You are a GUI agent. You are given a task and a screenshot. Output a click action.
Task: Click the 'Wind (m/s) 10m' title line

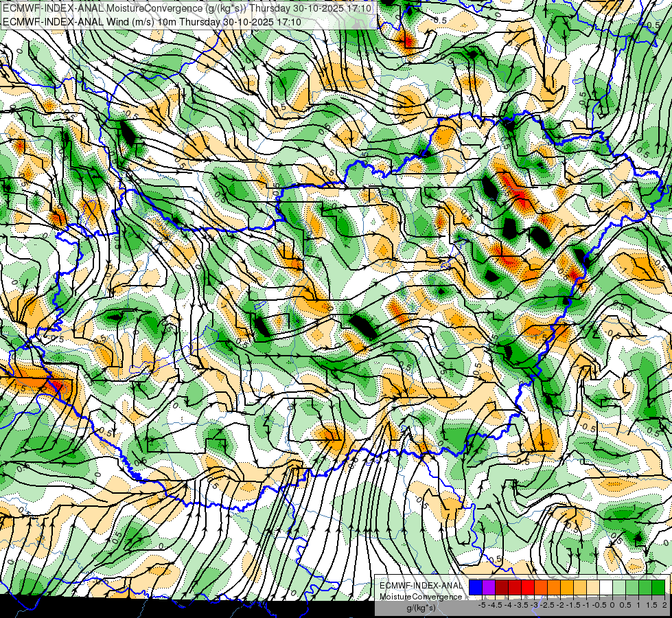(152, 22)
